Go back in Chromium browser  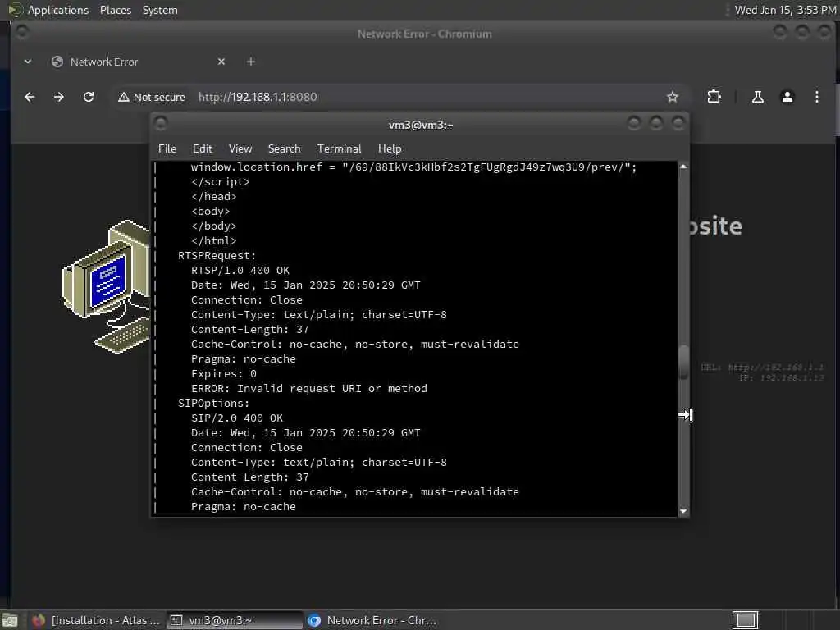(x=30, y=97)
